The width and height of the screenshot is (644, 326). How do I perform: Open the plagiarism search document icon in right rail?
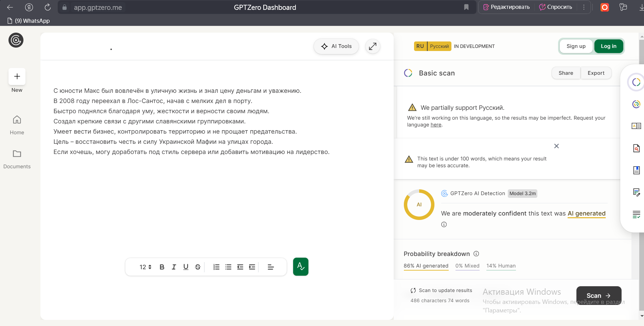(636, 148)
